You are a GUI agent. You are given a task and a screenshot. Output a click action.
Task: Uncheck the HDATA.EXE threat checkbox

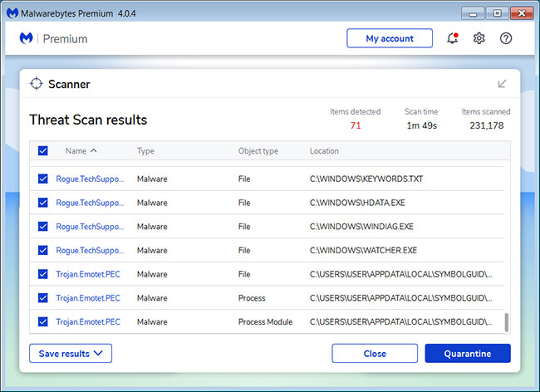click(42, 203)
